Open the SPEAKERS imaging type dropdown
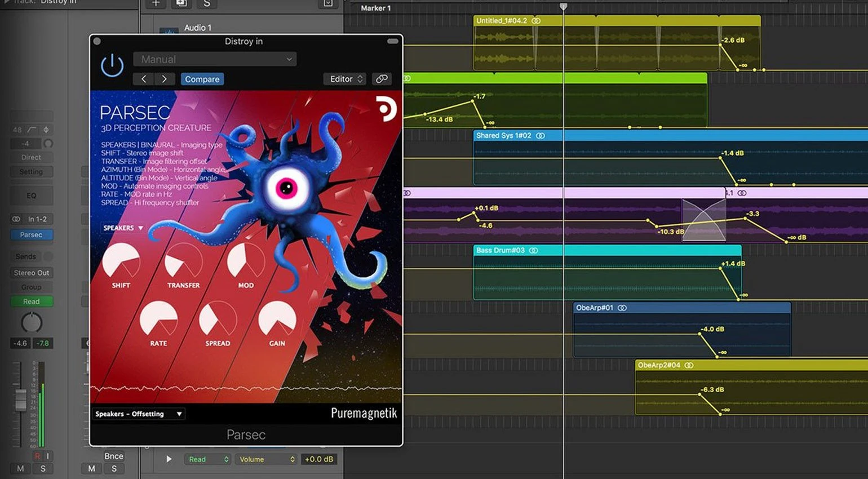Viewport: 868px width, 479px height. tap(123, 228)
